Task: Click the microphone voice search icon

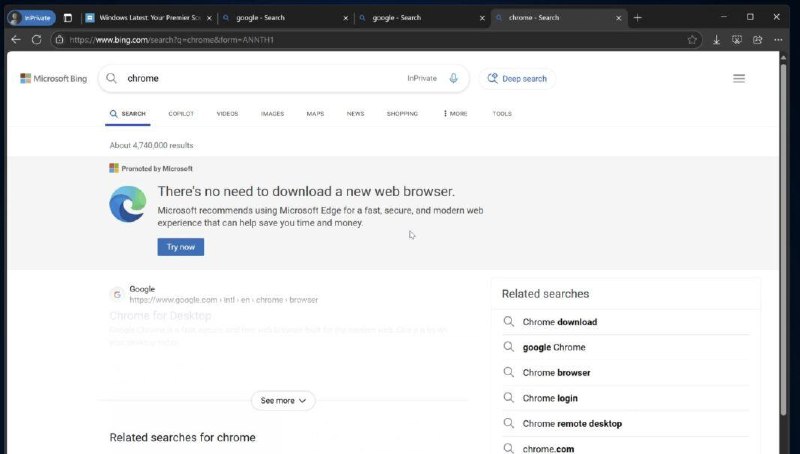Action: click(x=454, y=78)
